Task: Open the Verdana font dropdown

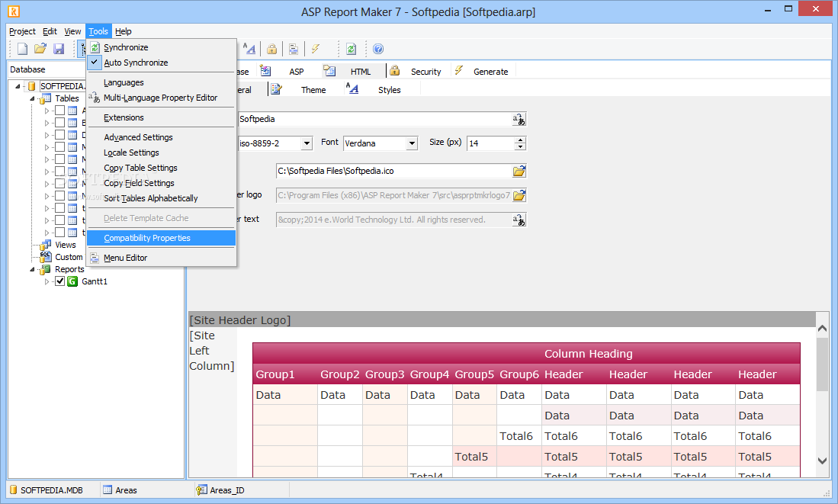Action: click(412, 143)
